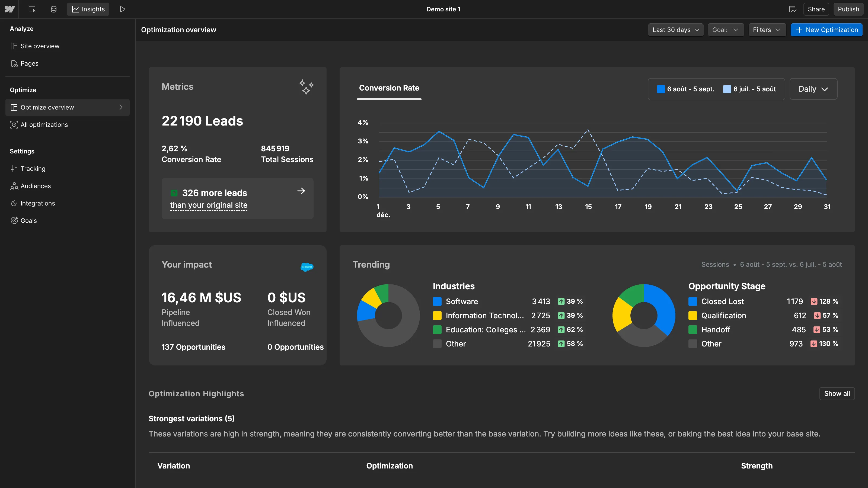
Task: Click the Integrations plug icon
Action: (14, 203)
